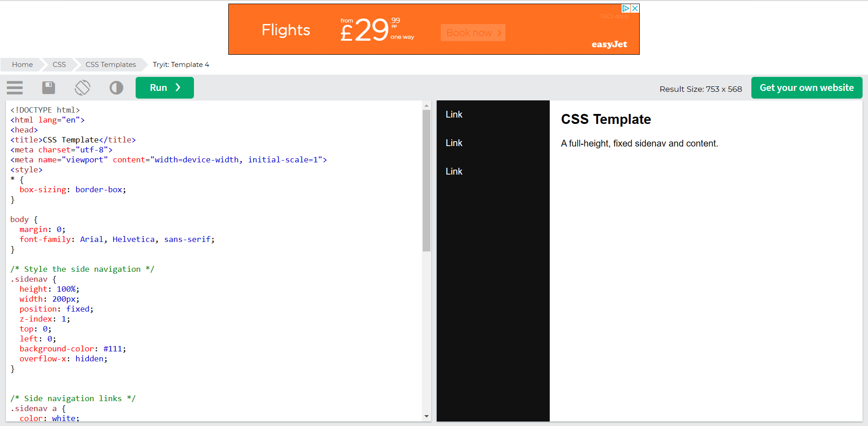Image resolution: width=868 pixels, height=426 pixels.
Task: Close the easyJet ad with the X icon
Action: click(635, 8)
